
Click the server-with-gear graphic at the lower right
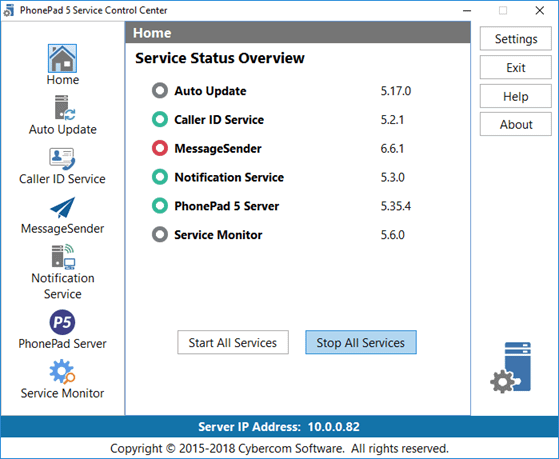[511, 367]
